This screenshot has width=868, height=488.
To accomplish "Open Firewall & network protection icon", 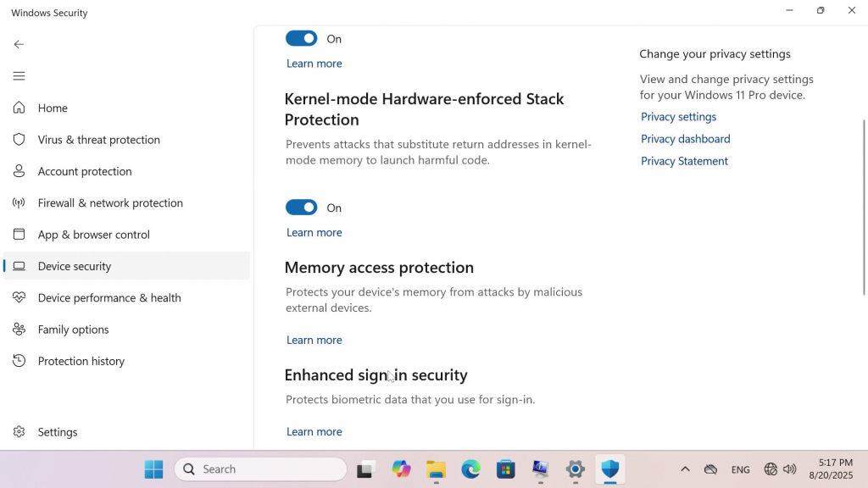I will pos(19,202).
